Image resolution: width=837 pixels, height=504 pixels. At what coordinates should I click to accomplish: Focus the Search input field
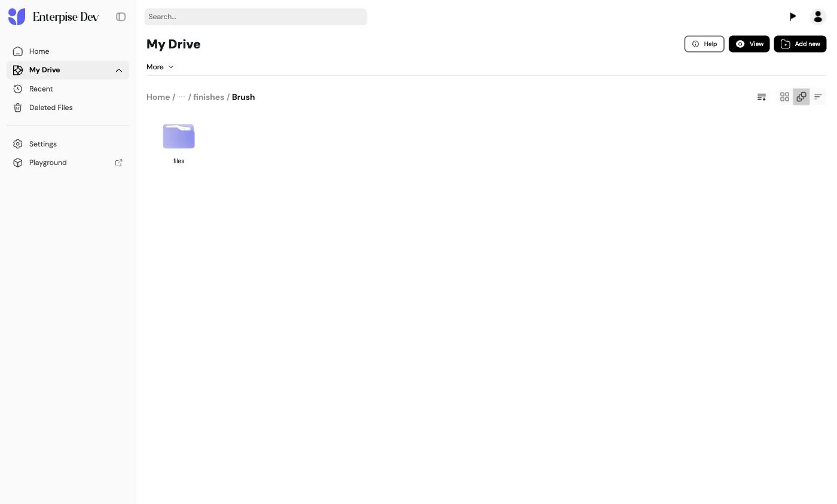coord(256,17)
